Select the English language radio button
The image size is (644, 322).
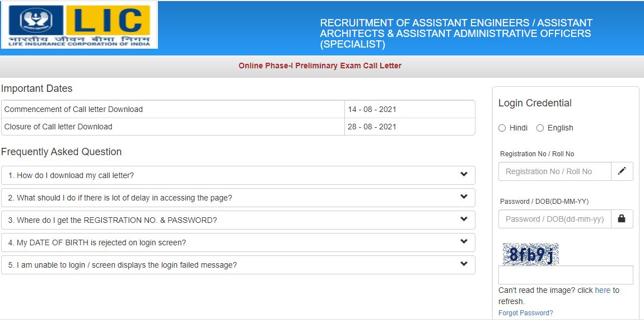(x=540, y=128)
